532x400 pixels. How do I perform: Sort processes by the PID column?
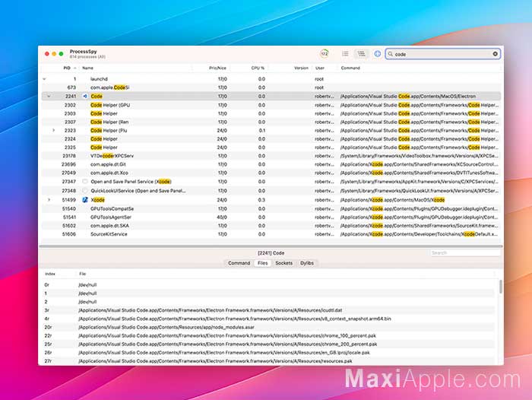point(67,68)
